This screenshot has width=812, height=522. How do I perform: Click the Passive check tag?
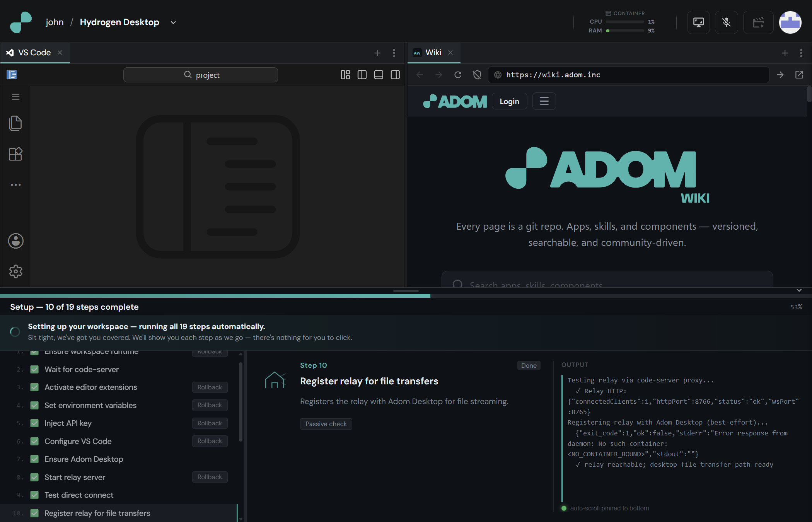tap(326, 424)
